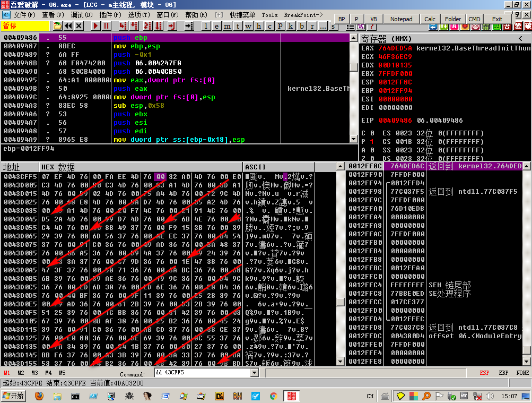
Task: Click the Folder button
Action: click(x=452, y=19)
